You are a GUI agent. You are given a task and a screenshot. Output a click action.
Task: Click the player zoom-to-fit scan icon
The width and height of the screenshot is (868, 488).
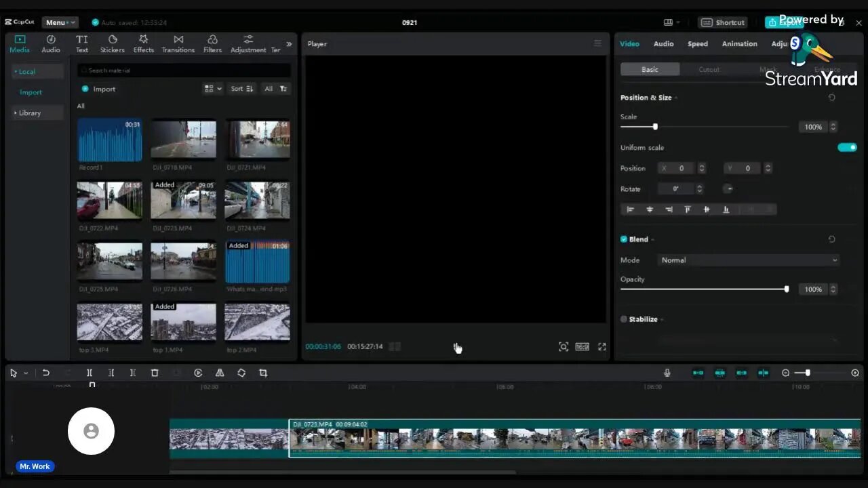pyautogui.click(x=563, y=346)
